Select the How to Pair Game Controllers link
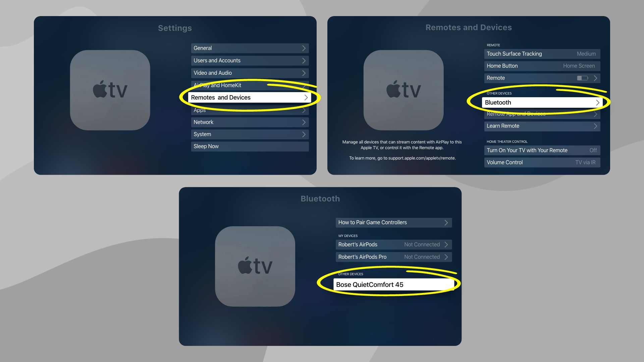The image size is (644, 362). [x=393, y=222]
